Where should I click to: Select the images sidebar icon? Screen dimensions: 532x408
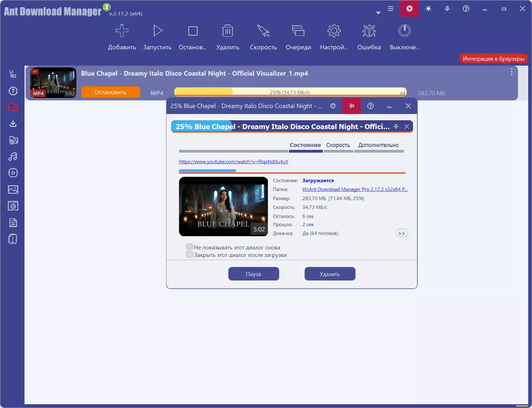[x=13, y=190]
